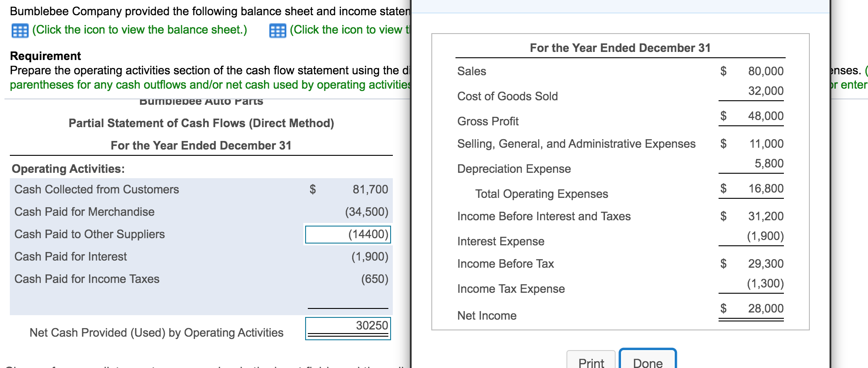The width and height of the screenshot is (868, 368).
Task: Select the Depreciation Expense amount 5,800
Action: 769,163
